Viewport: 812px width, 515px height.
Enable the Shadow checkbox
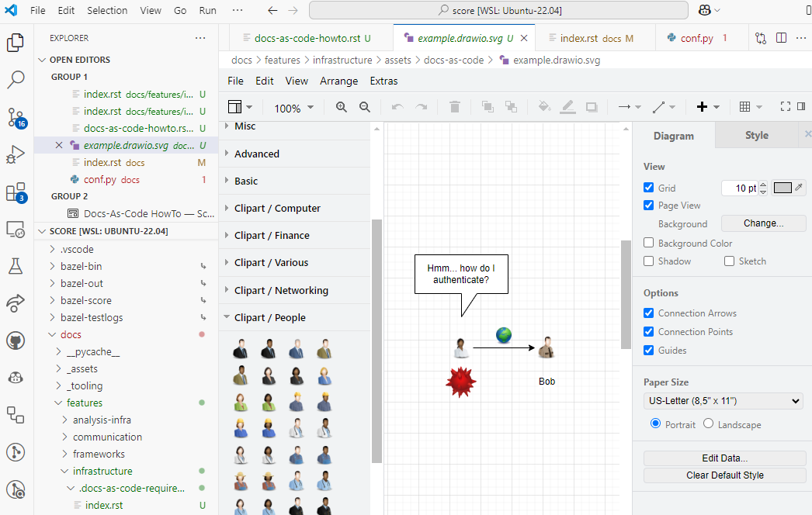[649, 261]
